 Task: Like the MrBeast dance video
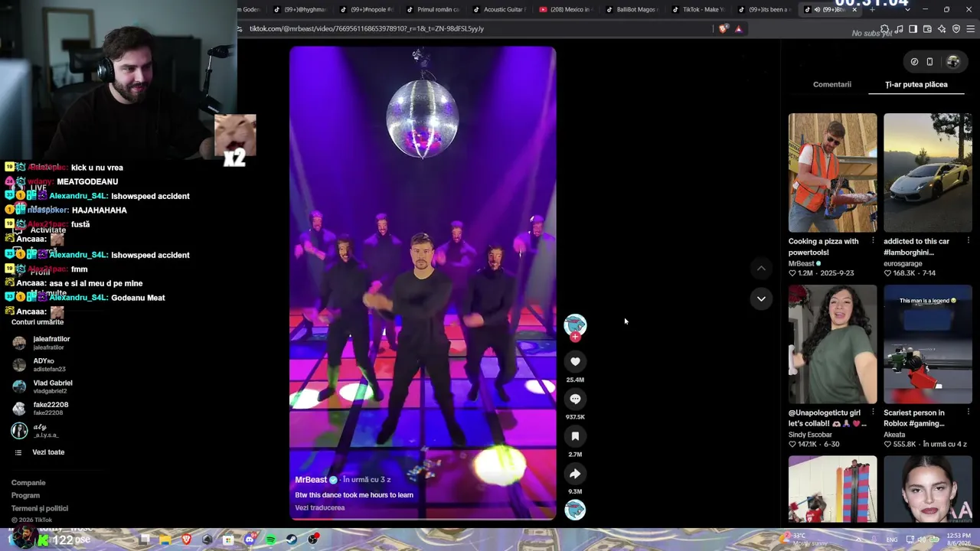click(x=575, y=361)
